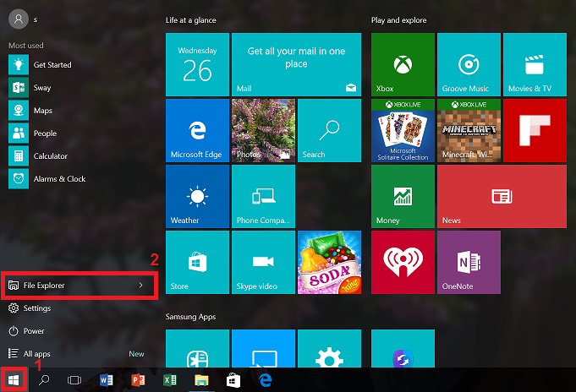Screen dimensions: 576x392
Task: Launch Microsoft Edge tile
Action: pyautogui.click(x=197, y=130)
